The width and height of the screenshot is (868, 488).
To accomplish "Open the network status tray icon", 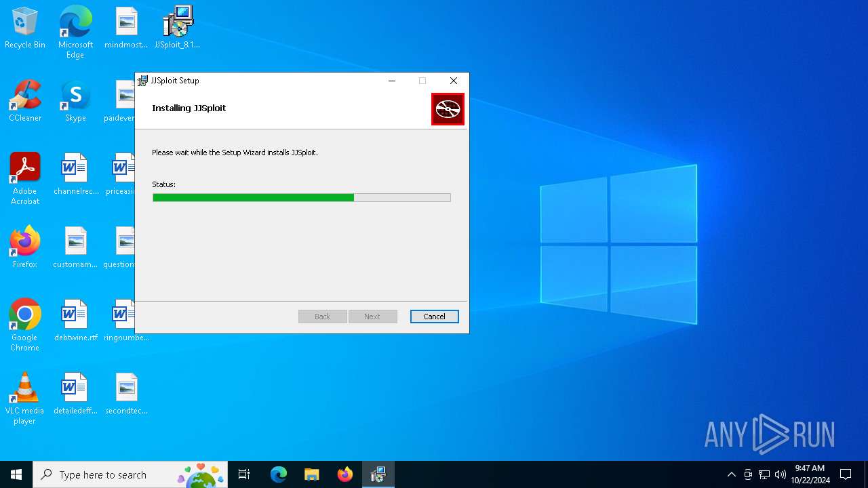I will click(764, 474).
